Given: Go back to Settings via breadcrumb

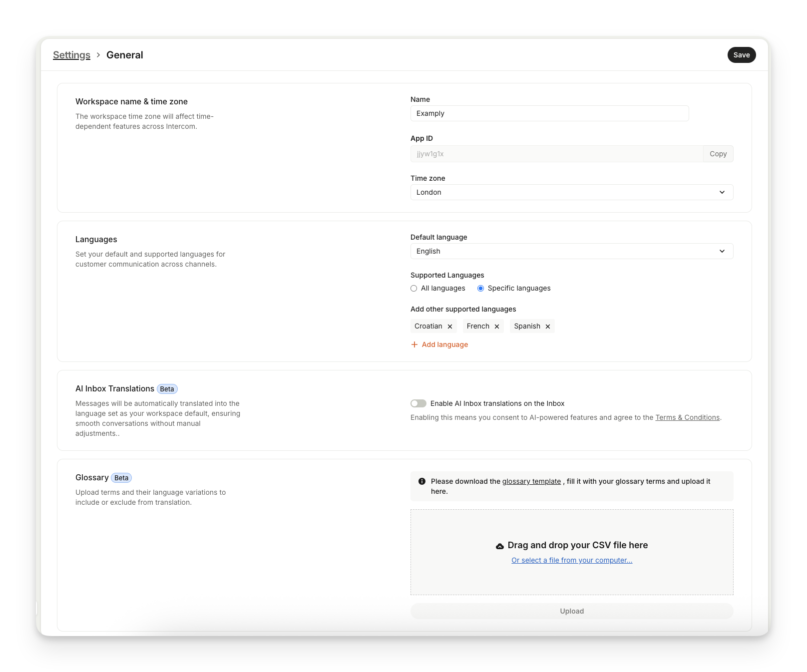Looking at the screenshot, I should pos(71,55).
